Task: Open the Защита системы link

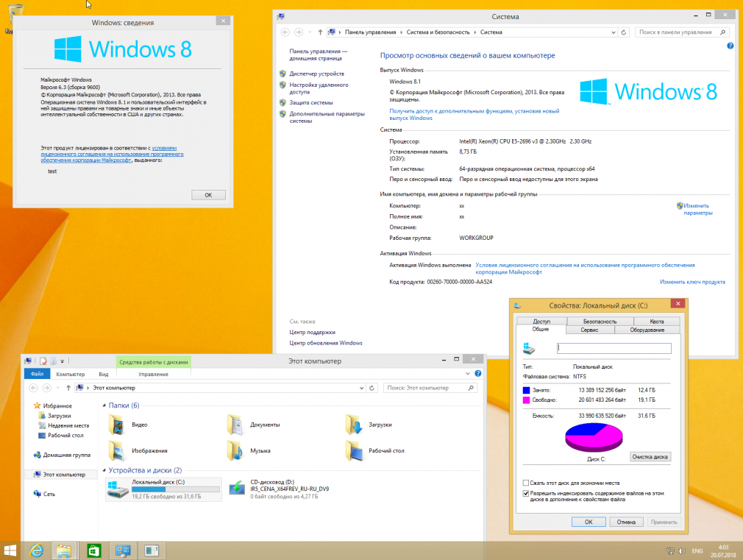Action: (311, 102)
